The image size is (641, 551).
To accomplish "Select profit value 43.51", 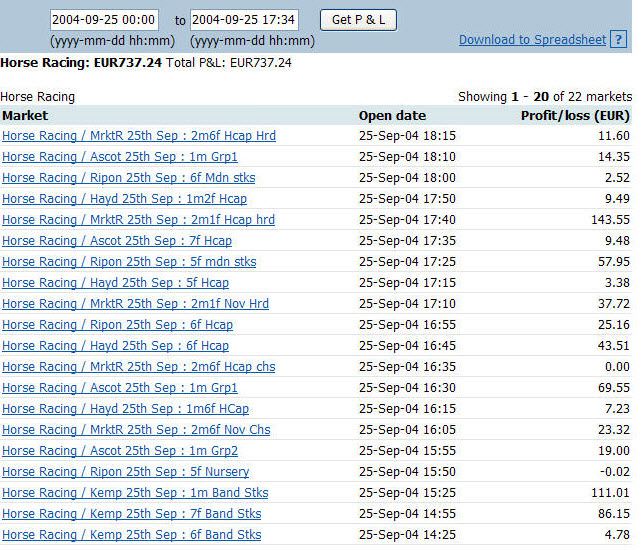I will (x=614, y=345).
